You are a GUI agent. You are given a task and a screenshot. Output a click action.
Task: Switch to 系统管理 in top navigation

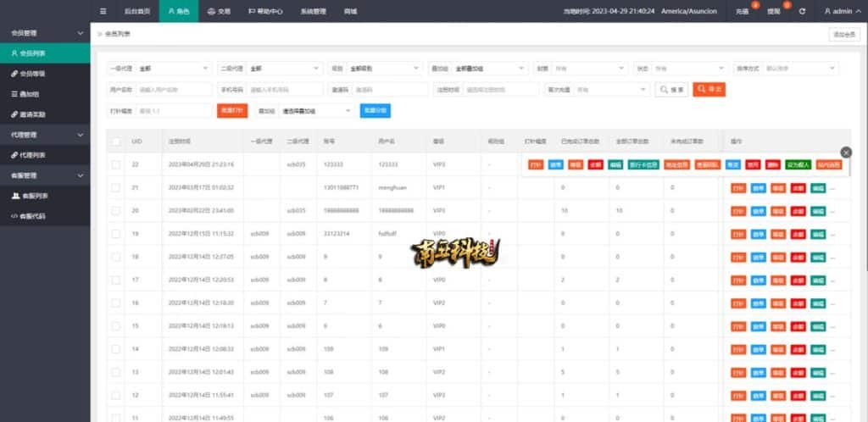coord(313,11)
